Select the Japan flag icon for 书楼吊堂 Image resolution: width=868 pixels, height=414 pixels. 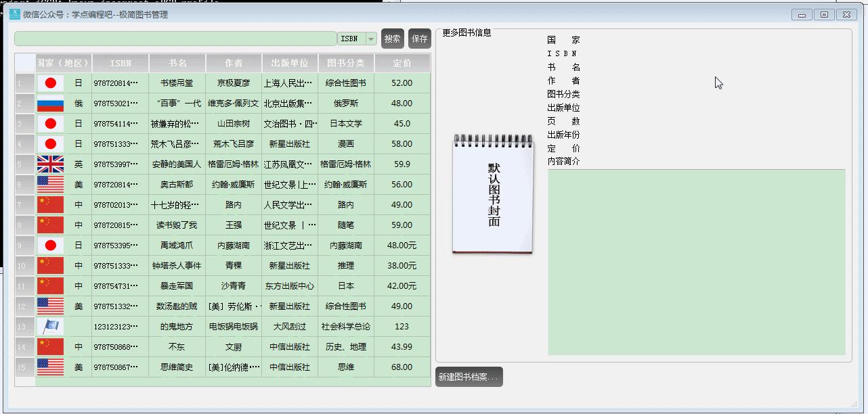point(50,83)
